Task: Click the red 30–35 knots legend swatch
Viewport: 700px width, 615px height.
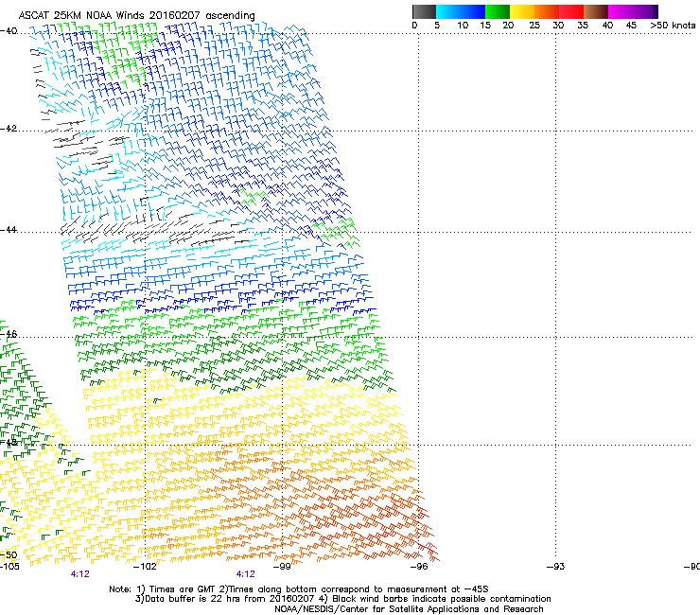Action: click(571, 11)
